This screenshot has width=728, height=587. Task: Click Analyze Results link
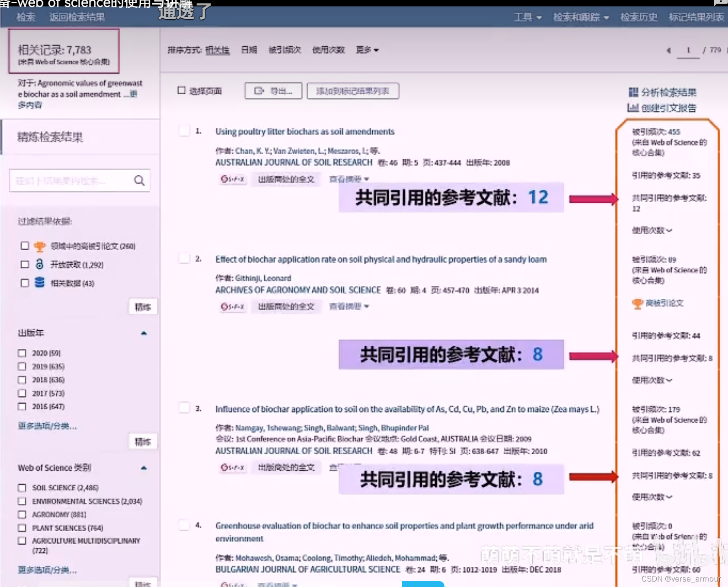pyautogui.click(x=663, y=92)
